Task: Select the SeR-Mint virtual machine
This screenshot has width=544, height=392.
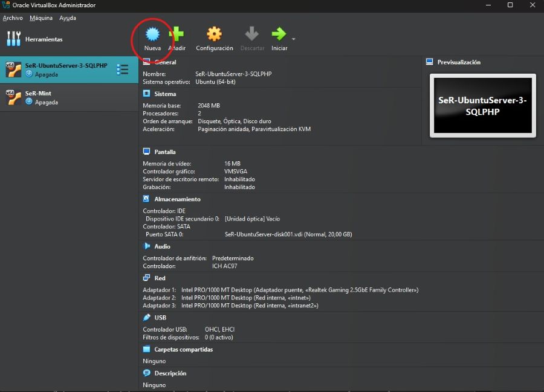Action: point(69,97)
